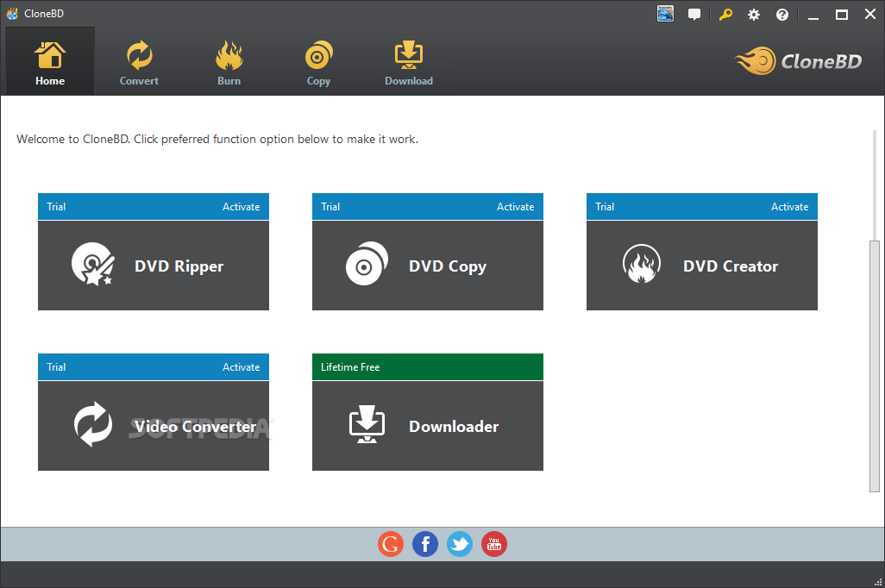The image size is (885, 588).
Task: Switch to the Burn tab
Action: pos(229,62)
